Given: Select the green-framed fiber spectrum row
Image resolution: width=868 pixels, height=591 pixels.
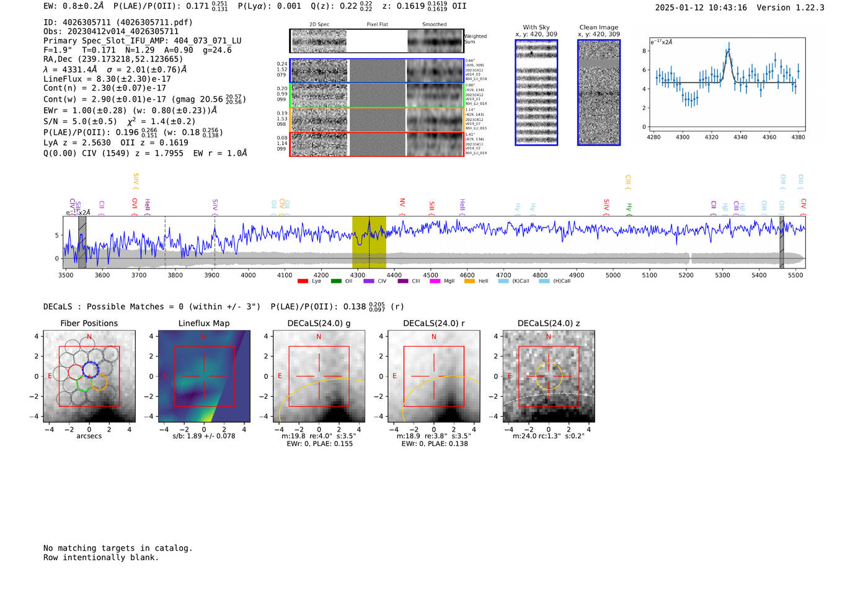Looking at the screenshot, I should (x=376, y=95).
